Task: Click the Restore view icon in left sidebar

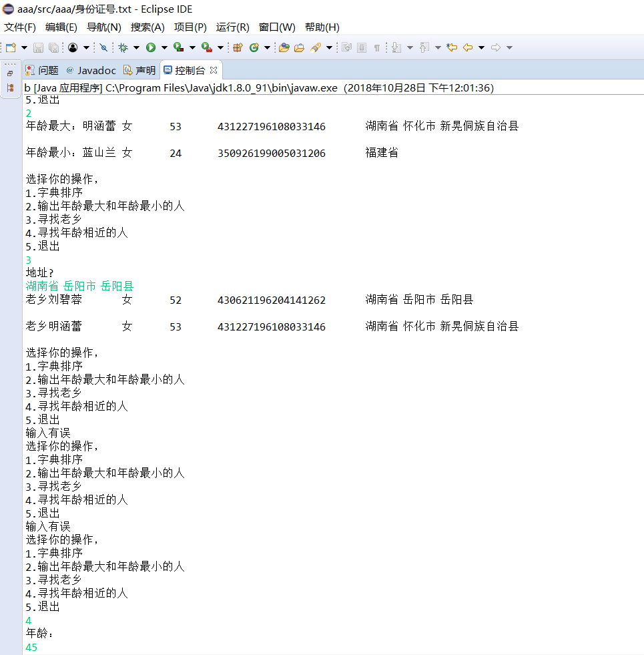Action: point(10,73)
